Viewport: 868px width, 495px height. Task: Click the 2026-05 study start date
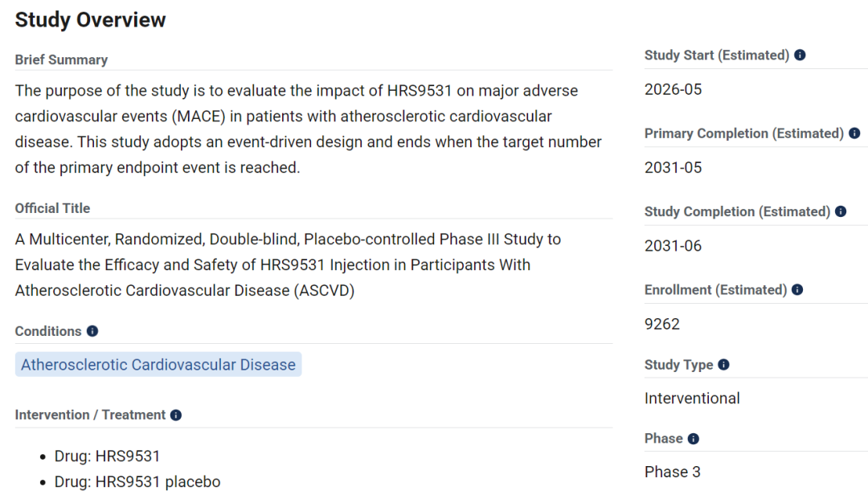click(673, 89)
